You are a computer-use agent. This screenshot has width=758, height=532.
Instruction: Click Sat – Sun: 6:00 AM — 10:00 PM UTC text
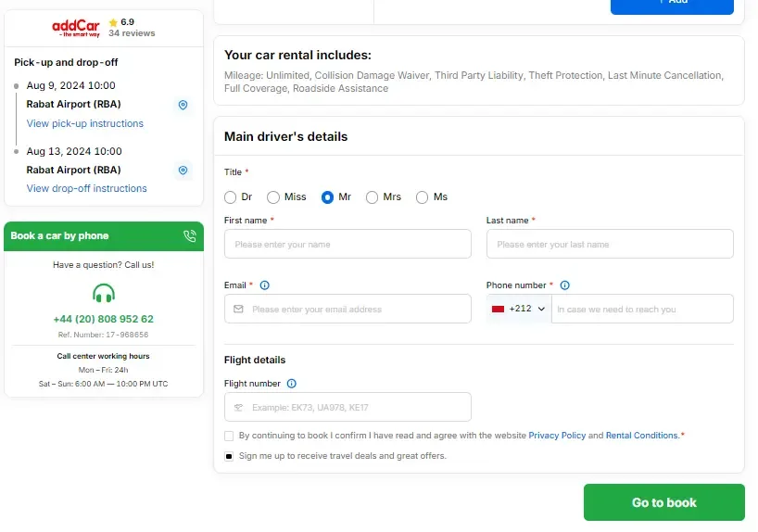(104, 384)
